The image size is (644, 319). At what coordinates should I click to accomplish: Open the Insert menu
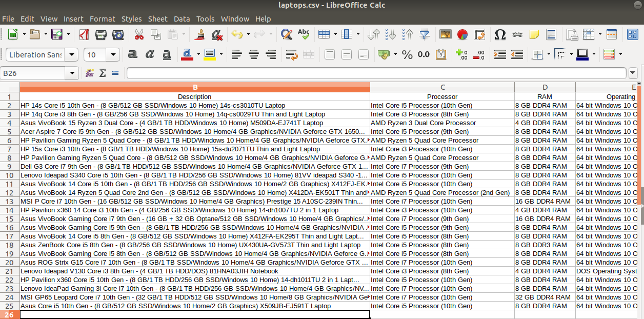pyautogui.click(x=73, y=18)
